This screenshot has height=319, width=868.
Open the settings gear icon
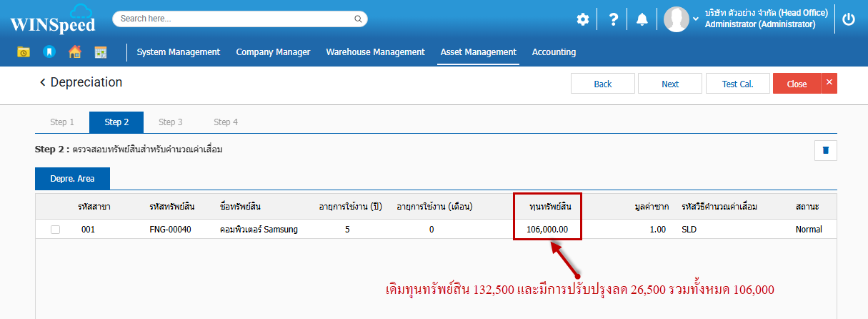point(583,19)
